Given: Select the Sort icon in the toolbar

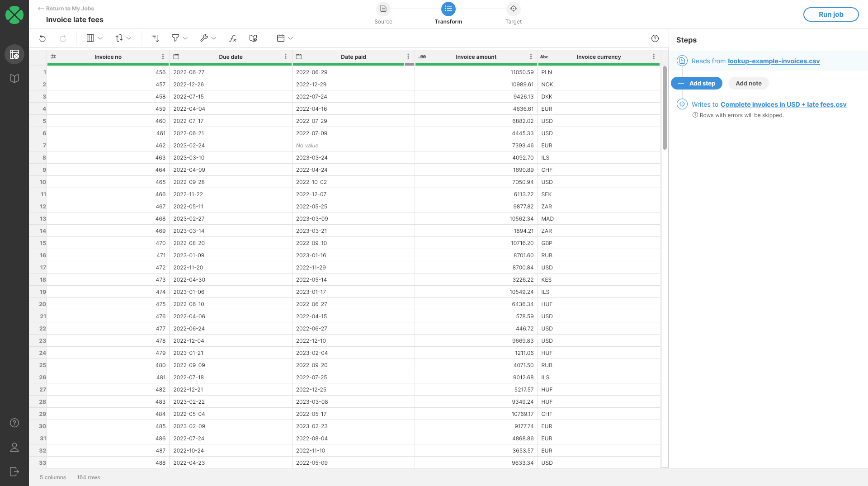Looking at the screenshot, I should coord(120,38).
